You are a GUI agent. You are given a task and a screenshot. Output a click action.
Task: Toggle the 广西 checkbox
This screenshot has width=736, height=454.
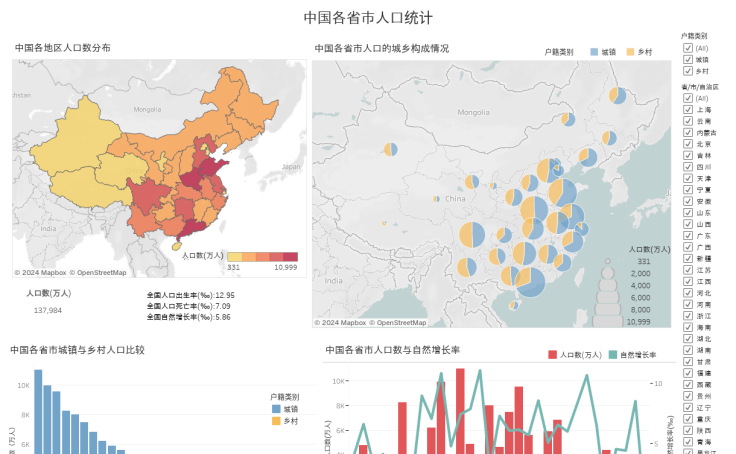pyautogui.click(x=688, y=247)
